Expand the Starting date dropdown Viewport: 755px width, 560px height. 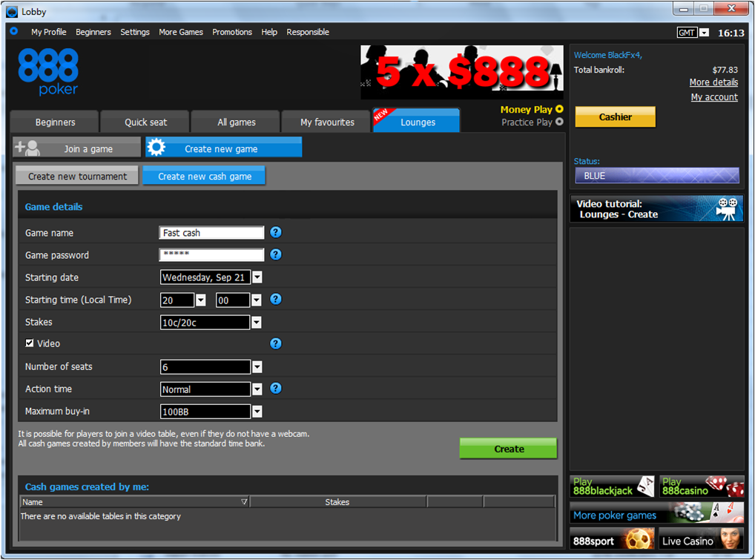tap(257, 277)
